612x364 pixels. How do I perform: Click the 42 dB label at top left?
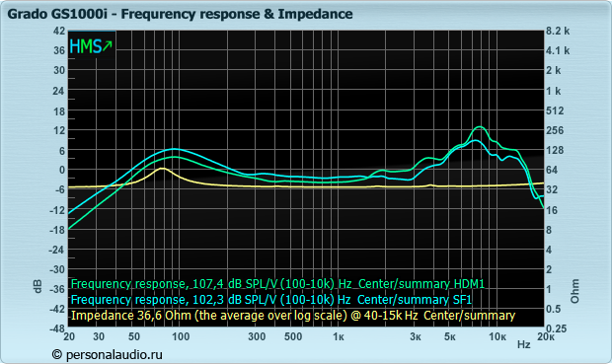[x=59, y=31]
